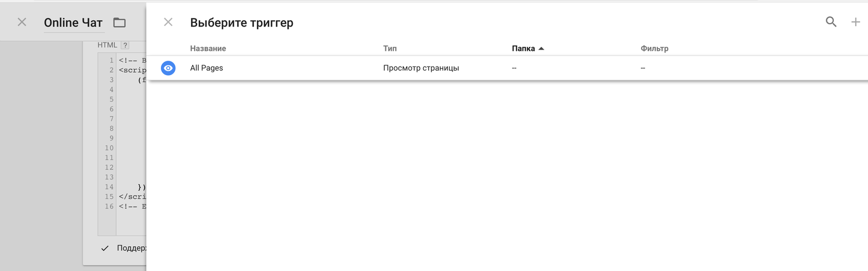Open folder icon next to Online Чат
Viewport: 868px width, 271px height.
(x=119, y=23)
